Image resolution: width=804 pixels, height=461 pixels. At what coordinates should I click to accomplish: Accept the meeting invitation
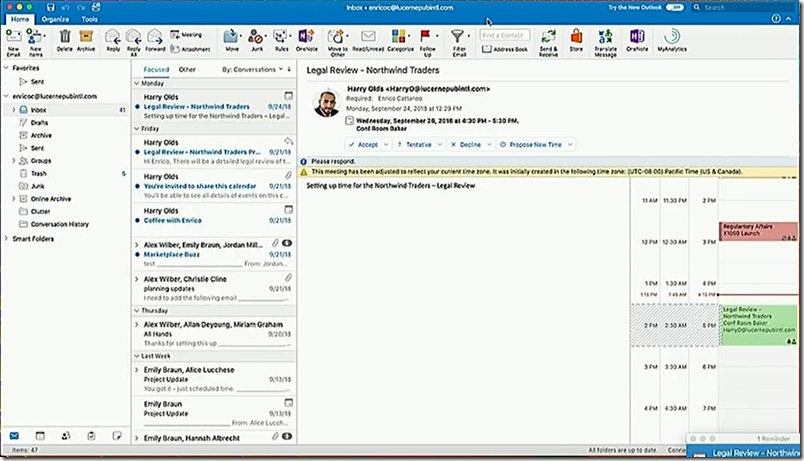pos(363,145)
